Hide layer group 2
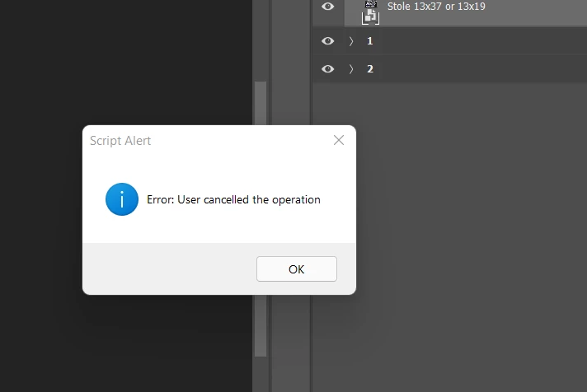The height and width of the screenshot is (392, 587). pos(327,69)
